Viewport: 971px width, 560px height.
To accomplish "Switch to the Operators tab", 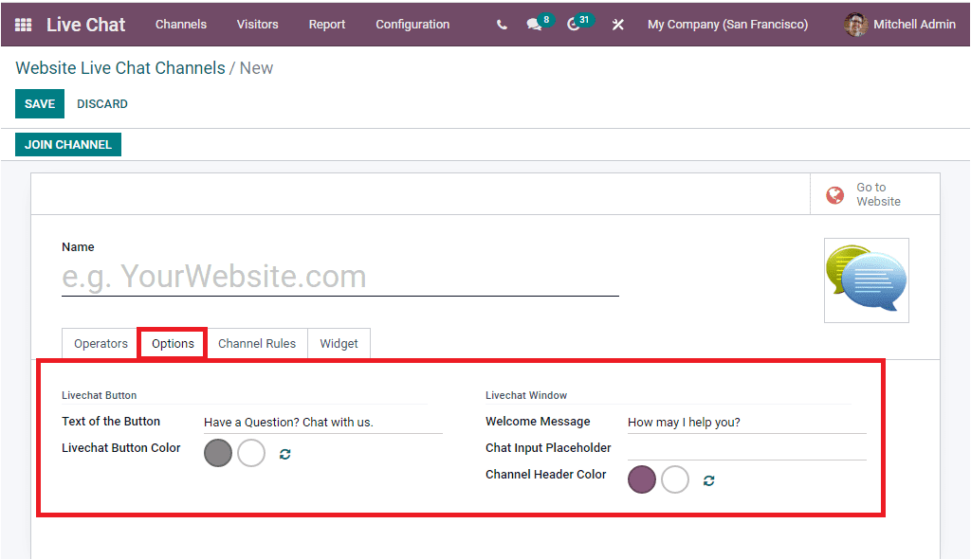I will pos(101,343).
